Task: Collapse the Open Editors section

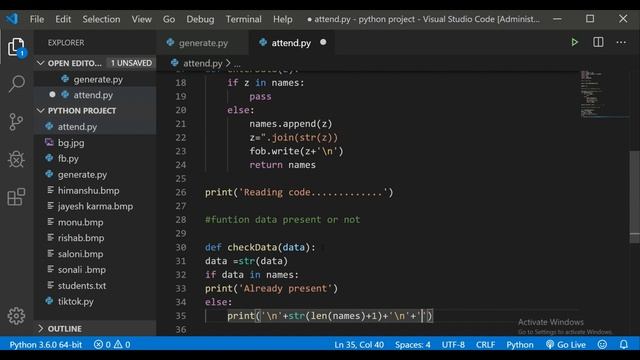Action: (x=40, y=63)
